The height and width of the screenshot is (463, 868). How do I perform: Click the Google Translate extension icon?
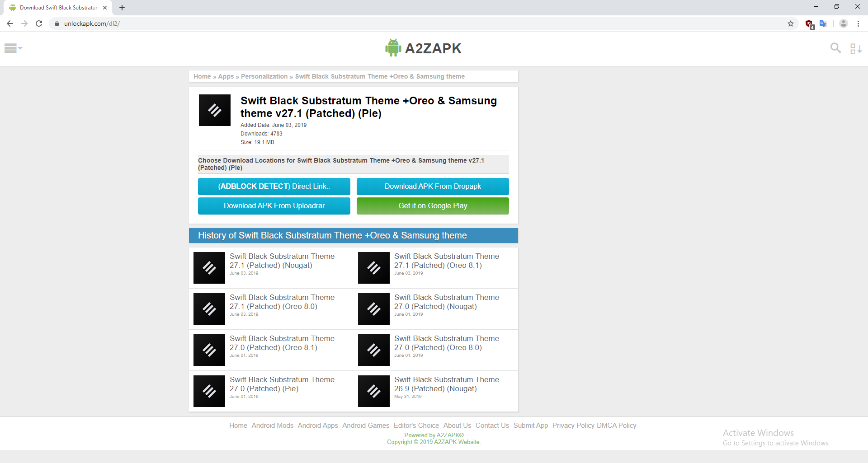823,23
